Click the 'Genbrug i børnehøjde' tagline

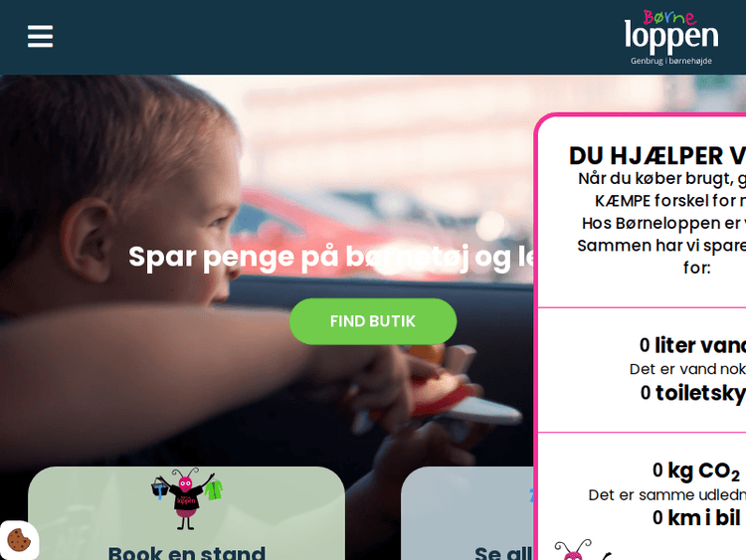point(671,61)
